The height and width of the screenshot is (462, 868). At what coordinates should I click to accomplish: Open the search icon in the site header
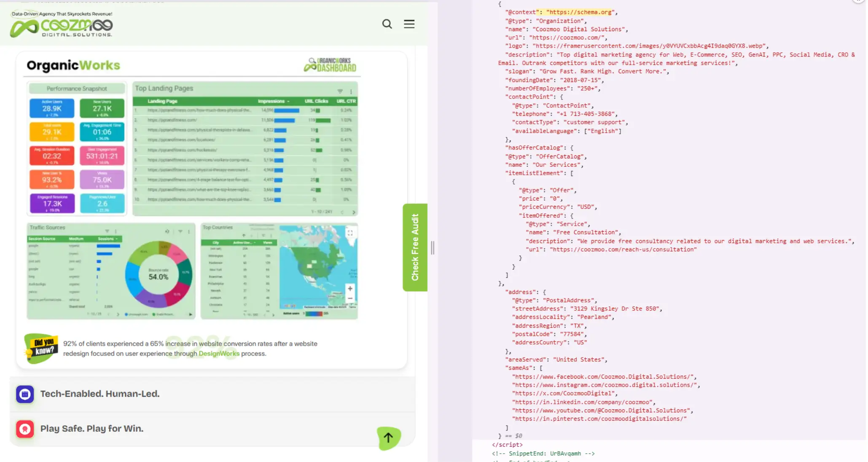click(x=387, y=24)
